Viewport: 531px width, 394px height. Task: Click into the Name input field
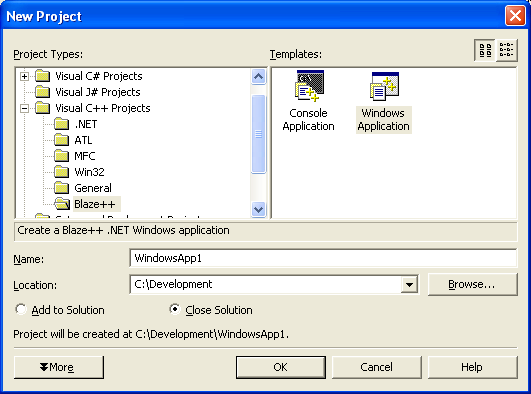pos(323,258)
